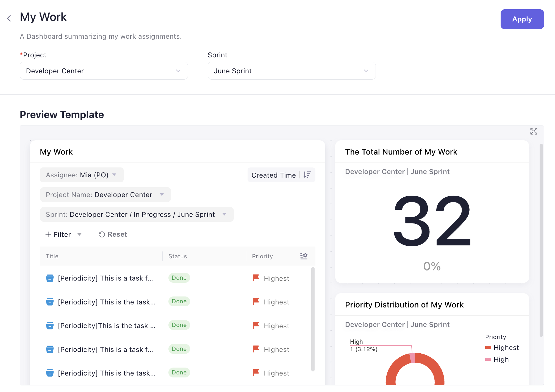Click the Reset icon button
Image resolution: width=555 pixels, height=392 pixels.
(x=102, y=234)
